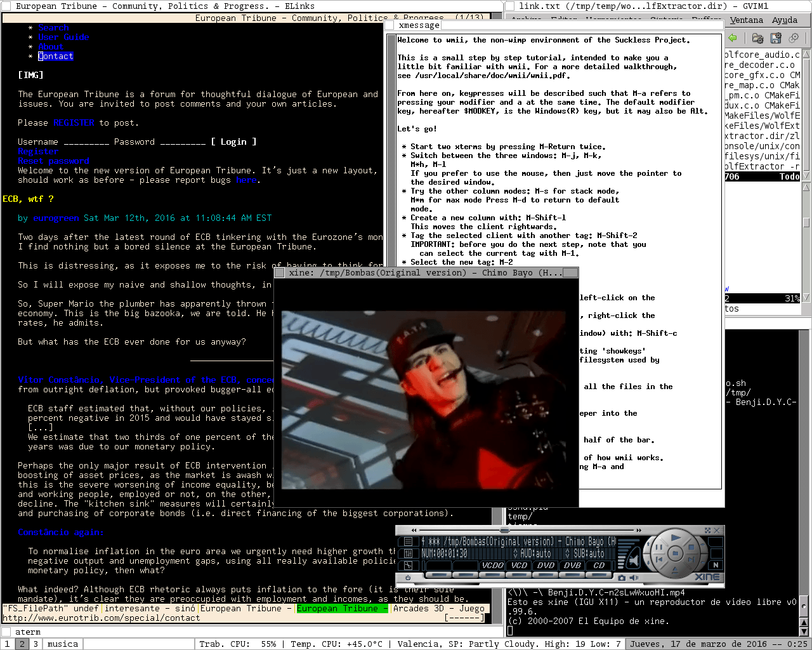Open the xine playlist editor icon

(407, 541)
